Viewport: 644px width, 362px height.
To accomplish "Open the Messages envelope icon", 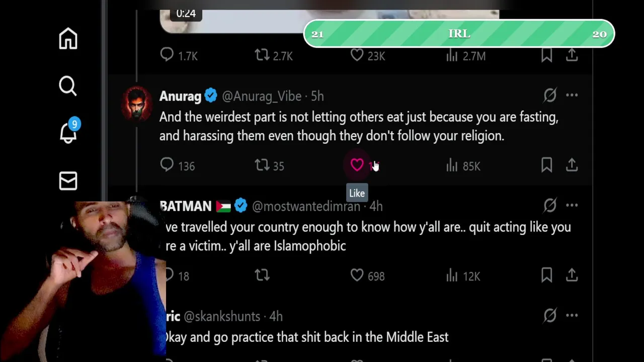I will 68,181.
